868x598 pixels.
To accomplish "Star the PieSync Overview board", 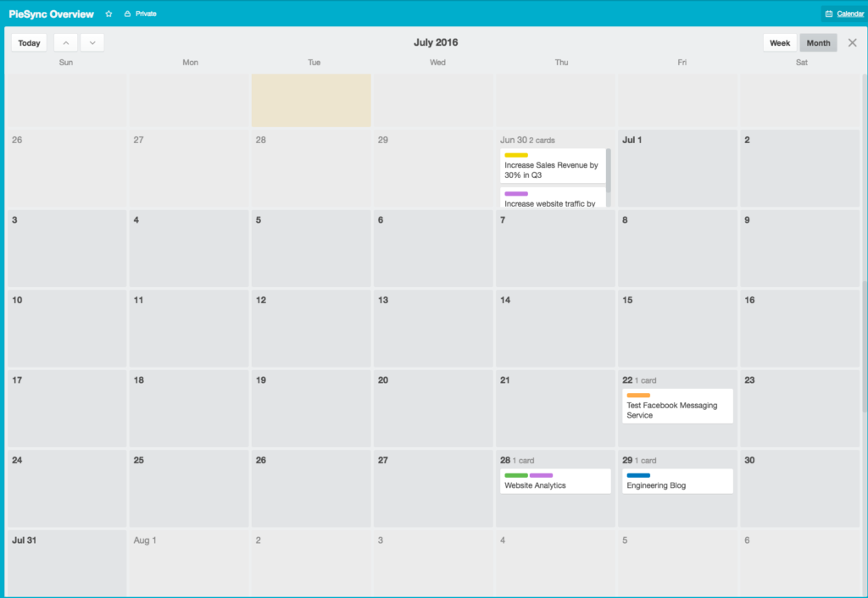I will (x=108, y=14).
